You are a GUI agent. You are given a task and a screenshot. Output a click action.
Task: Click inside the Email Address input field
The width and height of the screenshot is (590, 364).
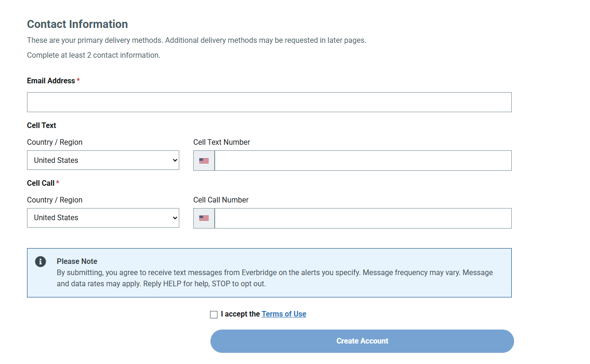tap(269, 102)
